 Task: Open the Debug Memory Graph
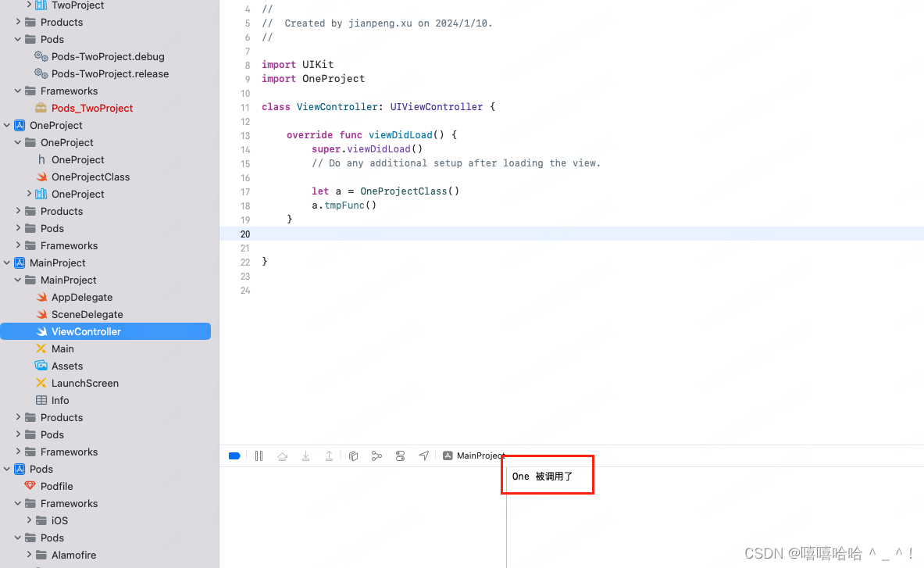[376, 455]
